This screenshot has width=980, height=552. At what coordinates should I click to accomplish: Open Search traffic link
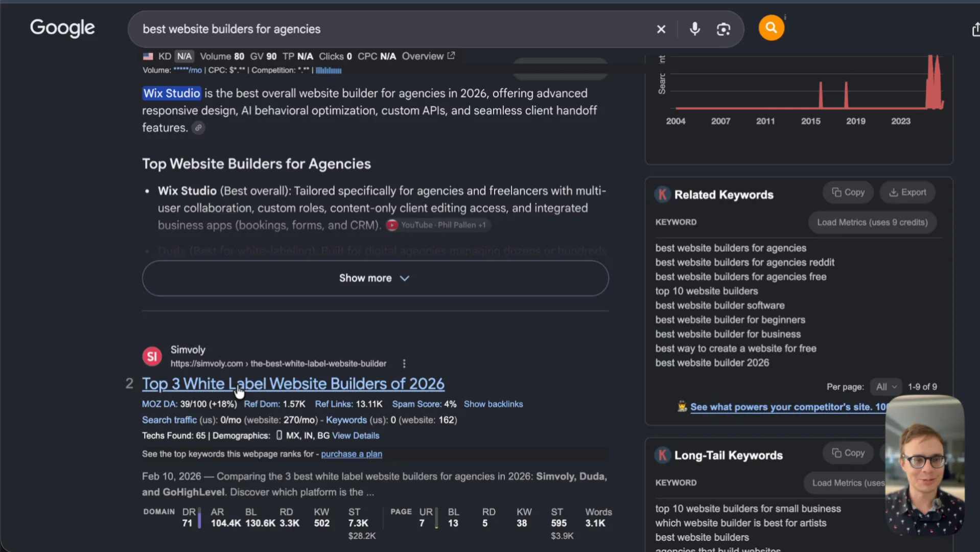169,420
